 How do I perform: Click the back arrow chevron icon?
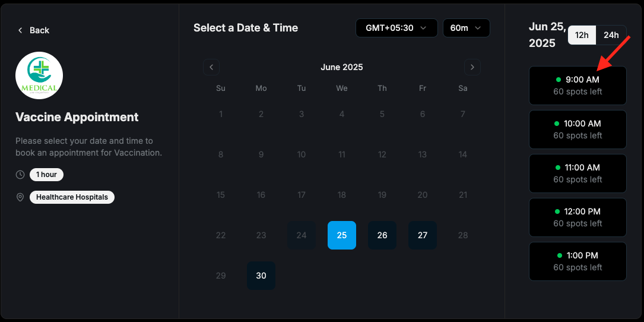(20, 30)
